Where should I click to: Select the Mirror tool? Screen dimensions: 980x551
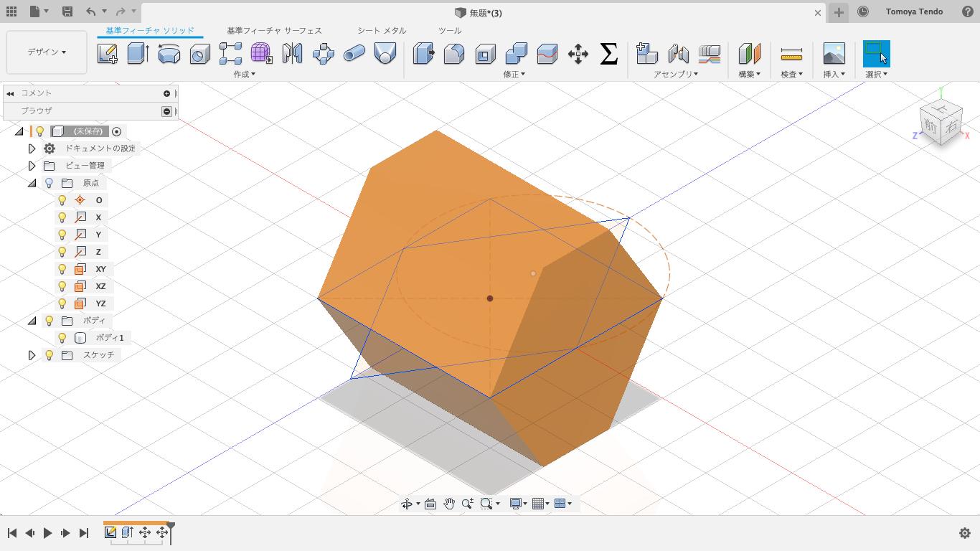point(292,54)
